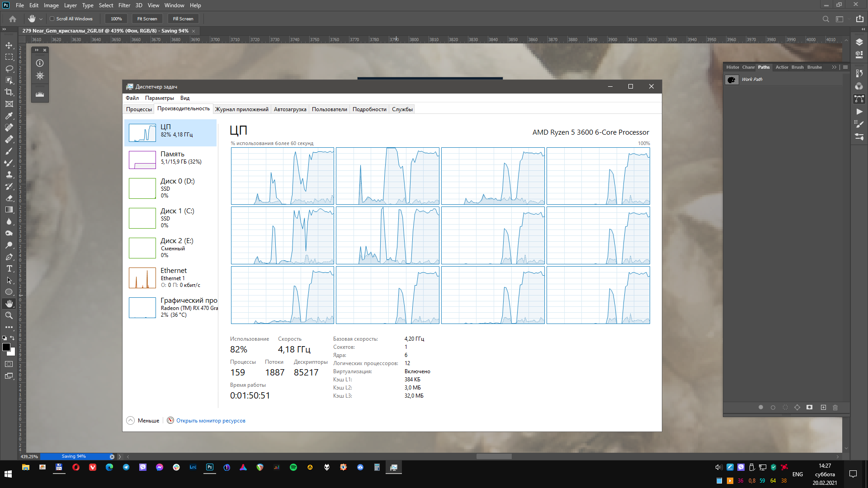Select the Eyedropper tool
Screen dimensions: 868x488
[x=9, y=116]
